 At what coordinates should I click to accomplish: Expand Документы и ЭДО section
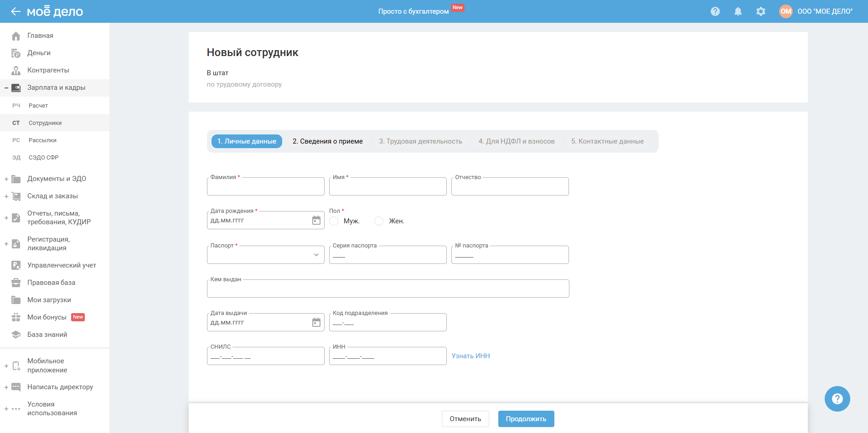coord(6,179)
